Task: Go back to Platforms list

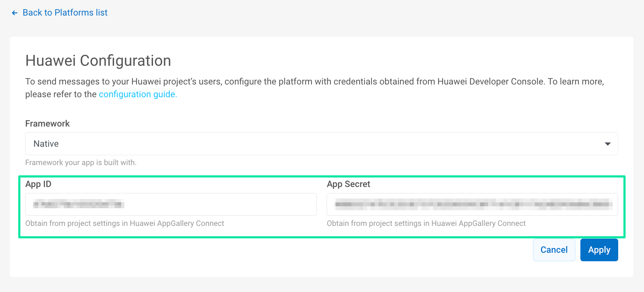Action: click(65, 13)
